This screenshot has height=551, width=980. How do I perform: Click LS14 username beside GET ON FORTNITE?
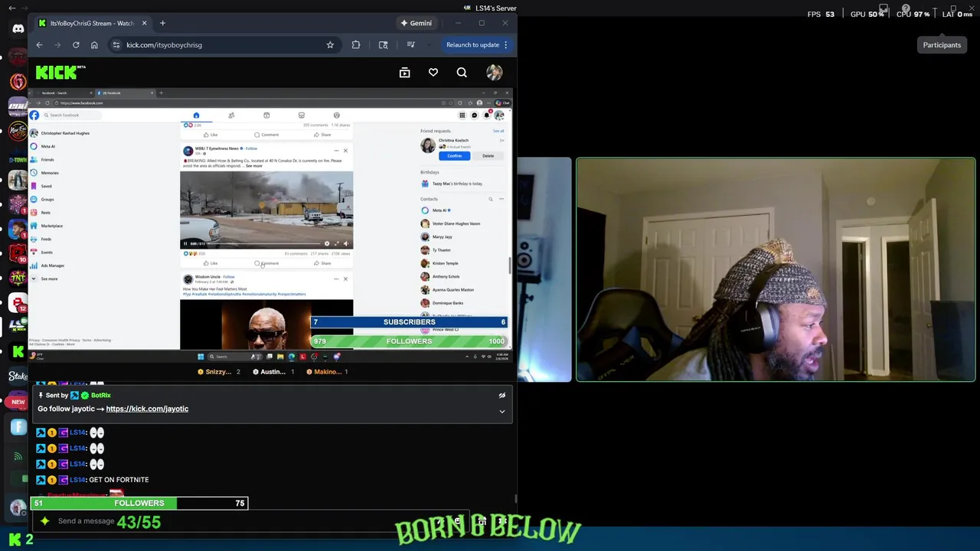click(77, 480)
